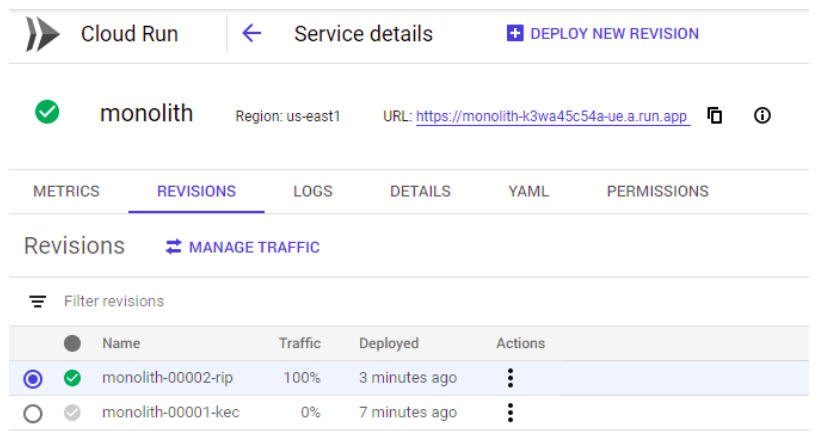
Task: Click revision name monolith-00001-kec
Action: point(170,413)
